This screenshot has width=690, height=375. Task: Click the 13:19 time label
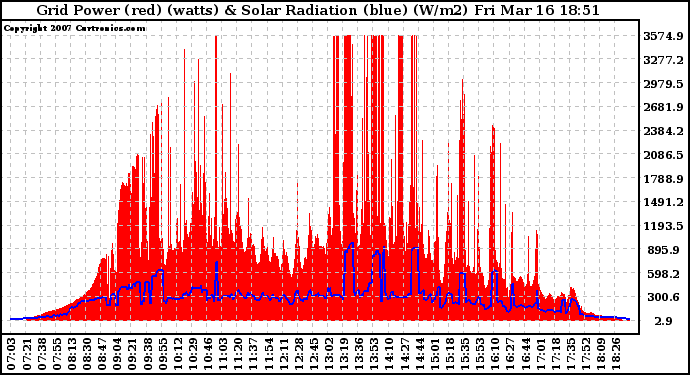click(x=344, y=354)
